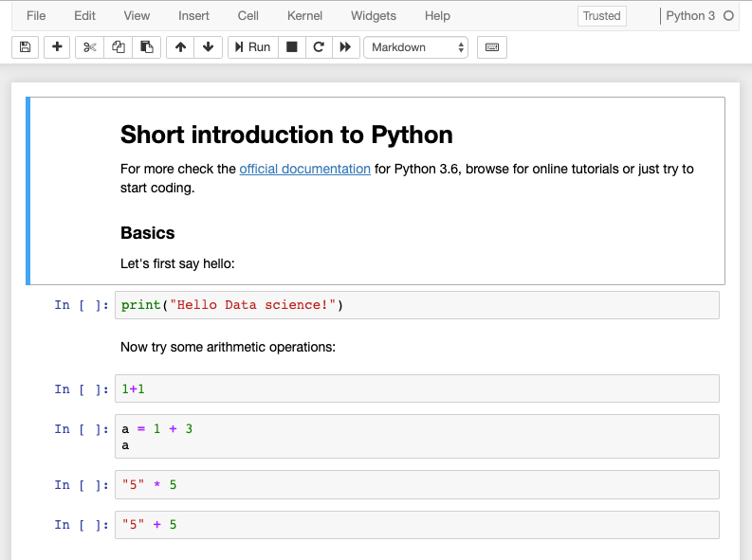Cut selected cells with the scissors icon
752x560 pixels.
pos(90,47)
